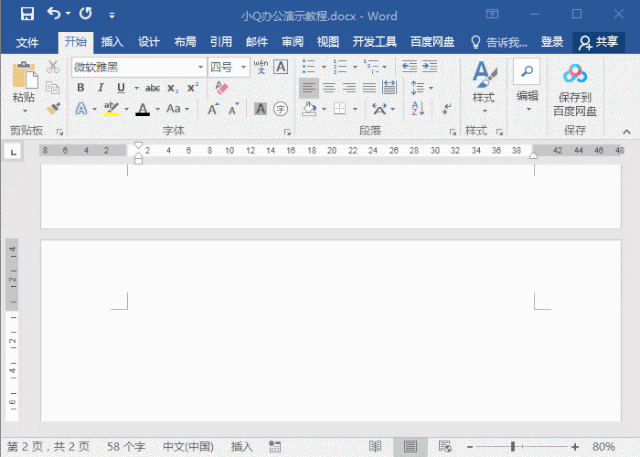Click the Format Painter brush icon
640x457 pixels.
coord(53,109)
